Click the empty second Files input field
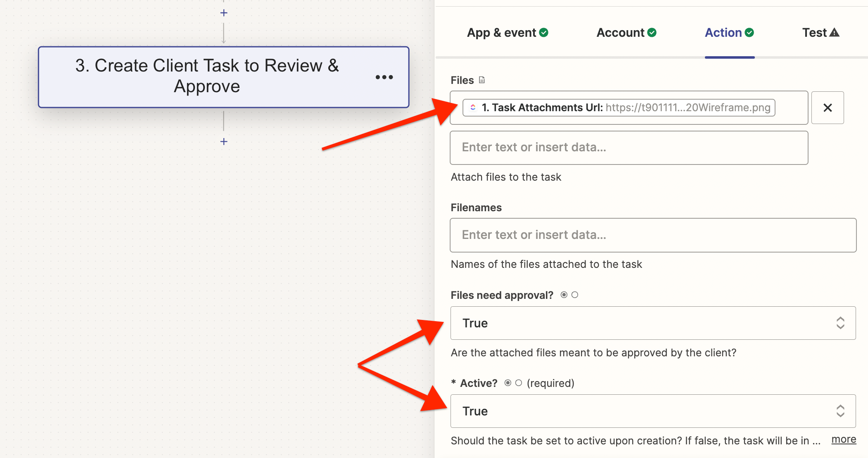Image resolution: width=868 pixels, height=458 pixels. [x=628, y=148]
